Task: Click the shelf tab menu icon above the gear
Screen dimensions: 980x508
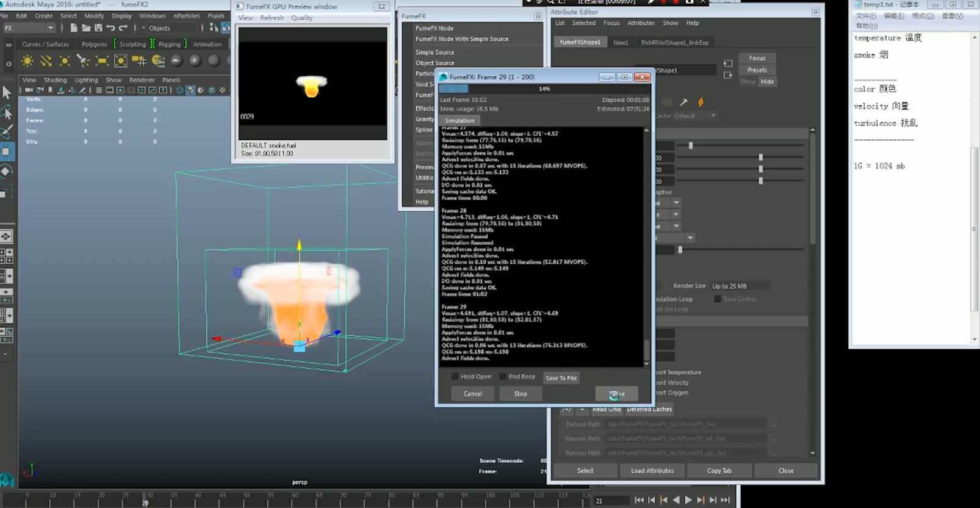Action: (x=9, y=45)
